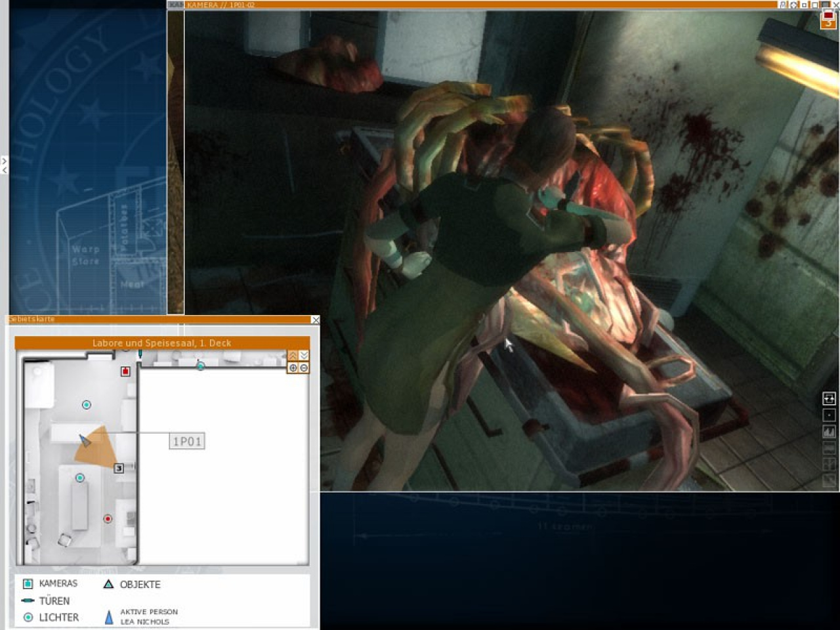Click the Gebietskarte window title

pos(31,320)
